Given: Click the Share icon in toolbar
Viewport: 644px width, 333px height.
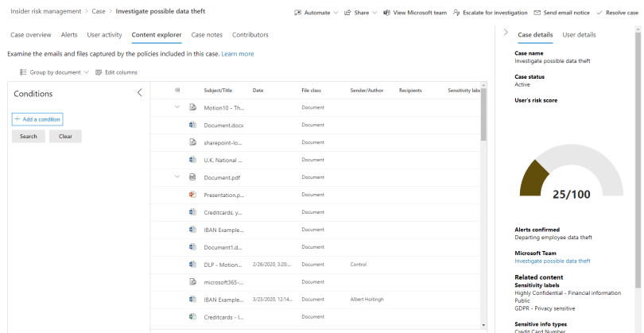Looking at the screenshot, I should tap(347, 13).
